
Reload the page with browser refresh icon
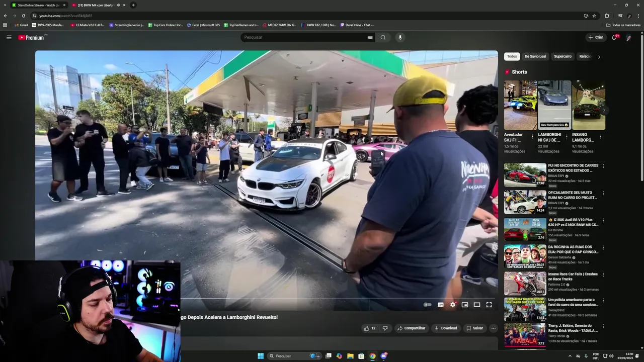tap(23, 16)
